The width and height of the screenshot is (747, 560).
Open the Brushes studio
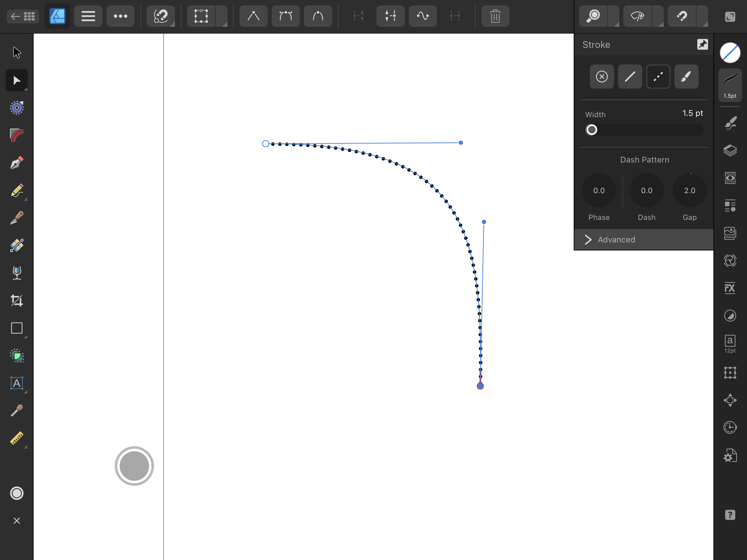pyautogui.click(x=730, y=123)
